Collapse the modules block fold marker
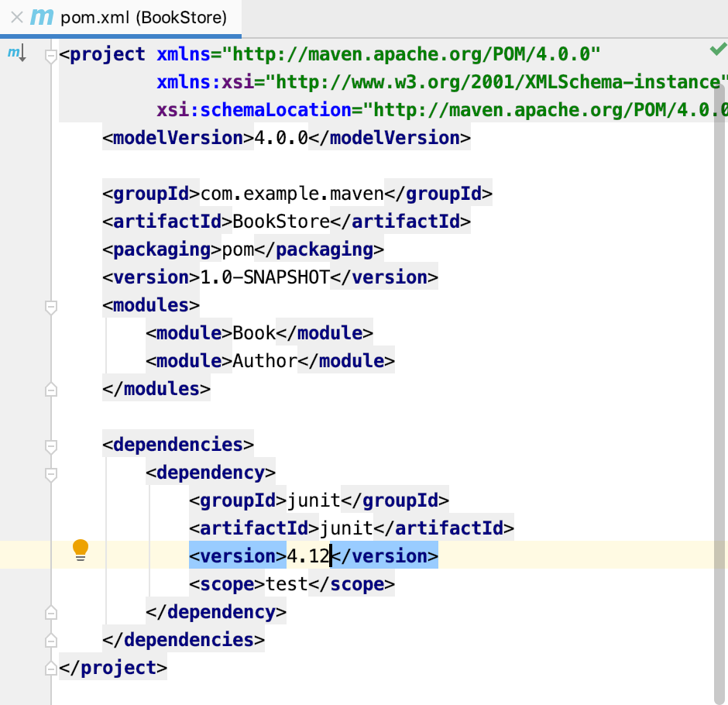Image resolution: width=728 pixels, height=705 pixels. [51, 307]
